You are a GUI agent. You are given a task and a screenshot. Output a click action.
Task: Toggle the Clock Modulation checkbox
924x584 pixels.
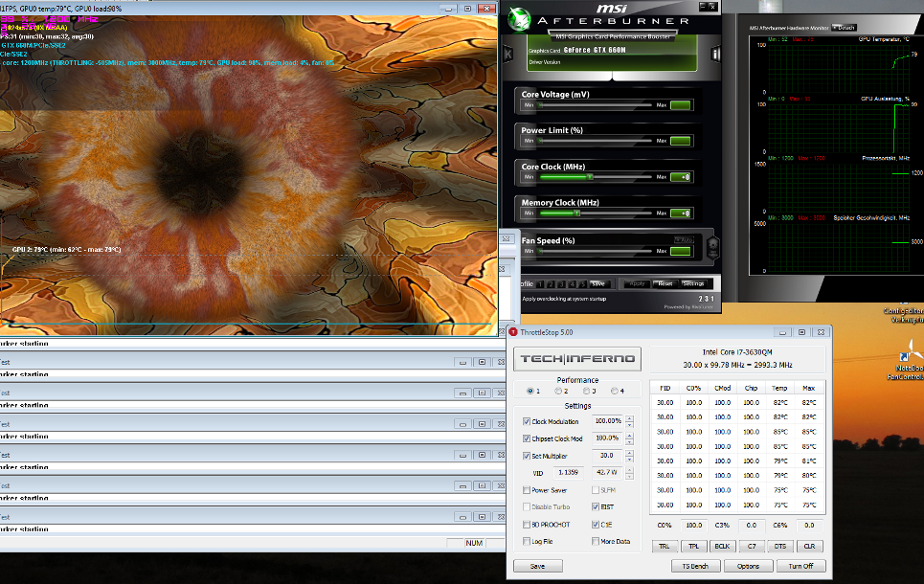point(527,421)
